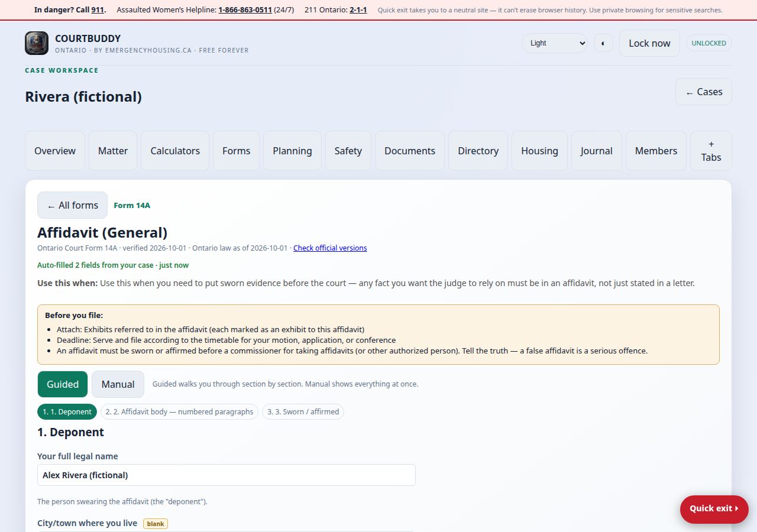Select the Forms tab

click(237, 151)
